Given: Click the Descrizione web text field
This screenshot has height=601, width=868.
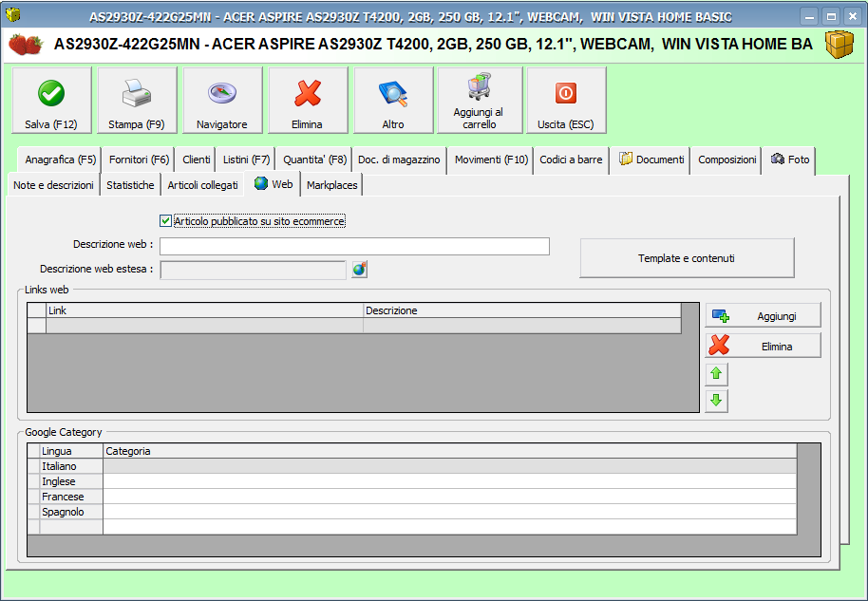Looking at the screenshot, I should (x=354, y=246).
